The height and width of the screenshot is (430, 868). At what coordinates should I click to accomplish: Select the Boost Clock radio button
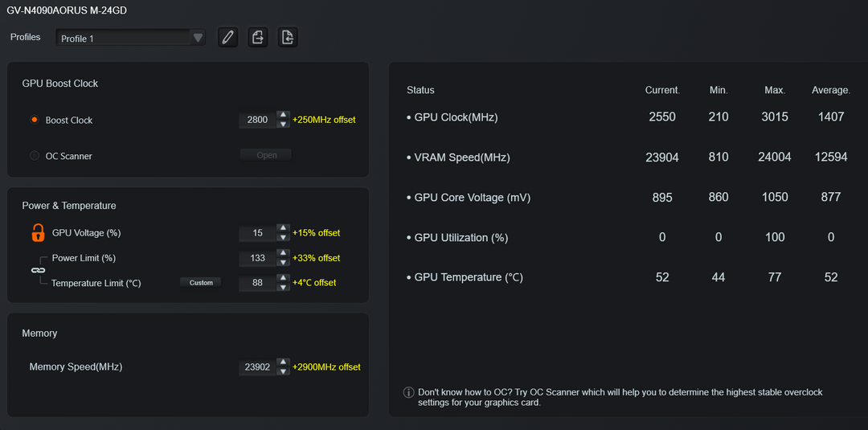pos(35,120)
